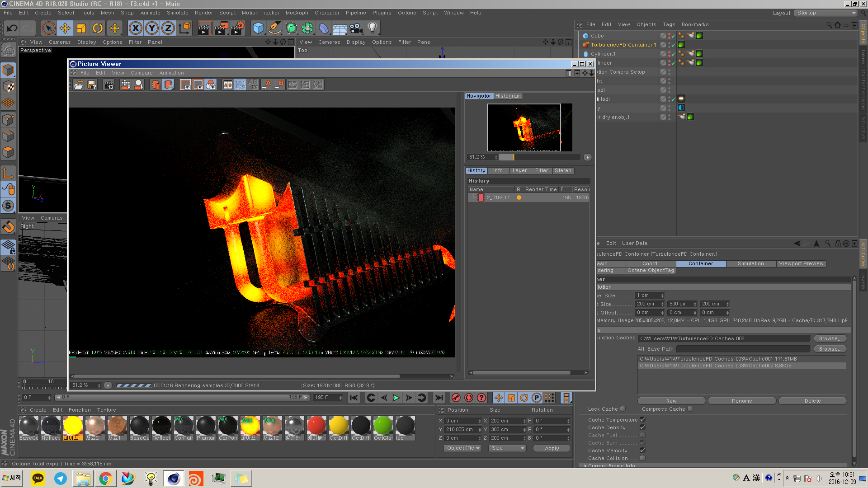Screen dimensions: 868x488
Task: Toggle Y axis lock
Action: (x=152, y=28)
